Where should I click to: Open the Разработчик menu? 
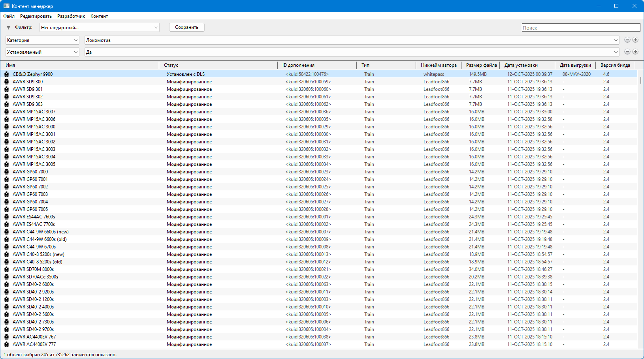coord(71,16)
